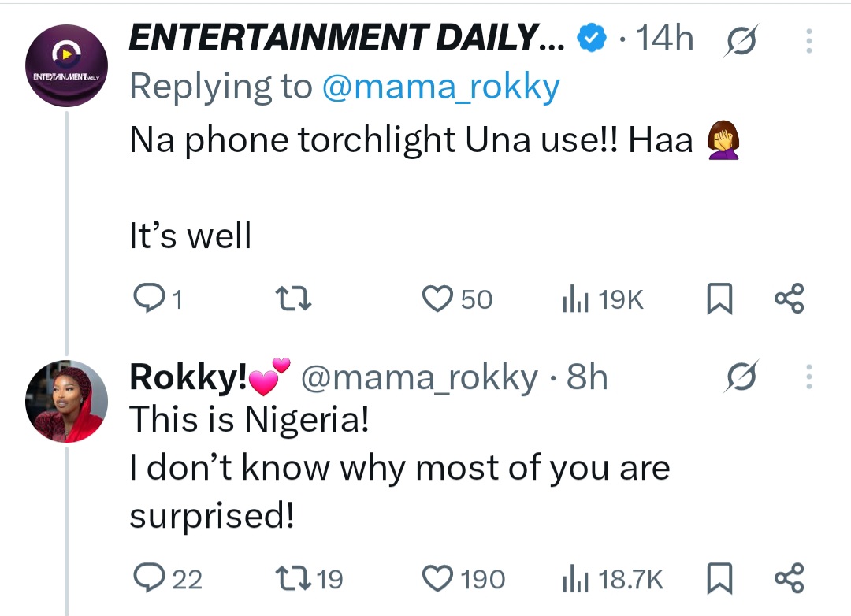Open more options menu on Rokky's tweet

(808, 378)
